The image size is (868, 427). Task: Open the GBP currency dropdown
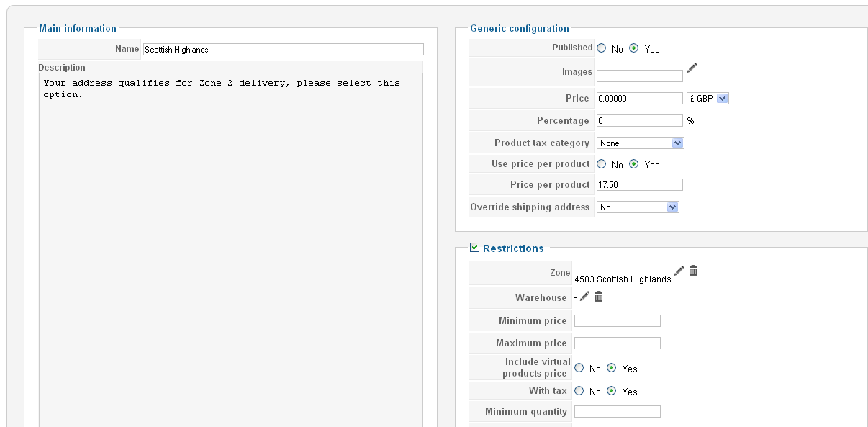(x=707, y=99)
